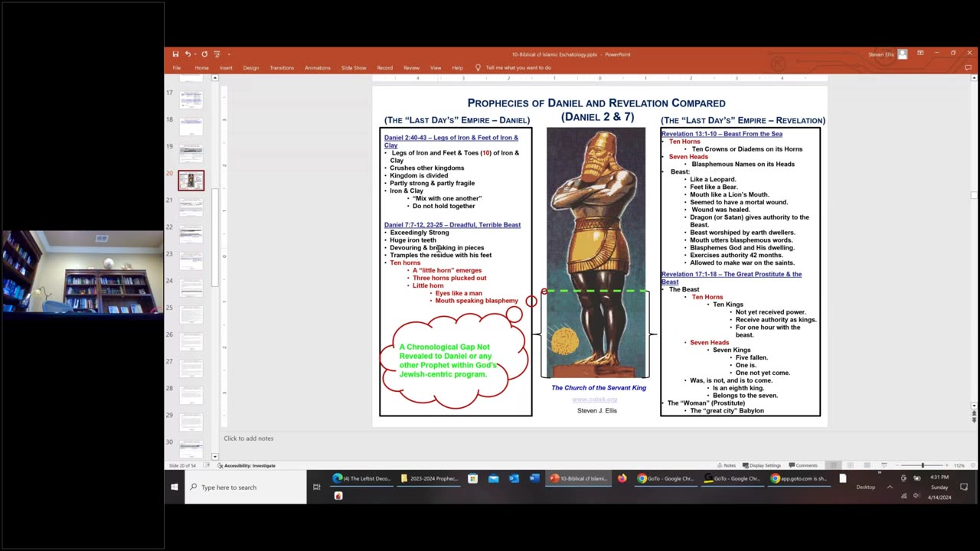This screenshot has width=980, height=551.
Task: Save the presentation with the Save icon
Action: click(175, 54)
